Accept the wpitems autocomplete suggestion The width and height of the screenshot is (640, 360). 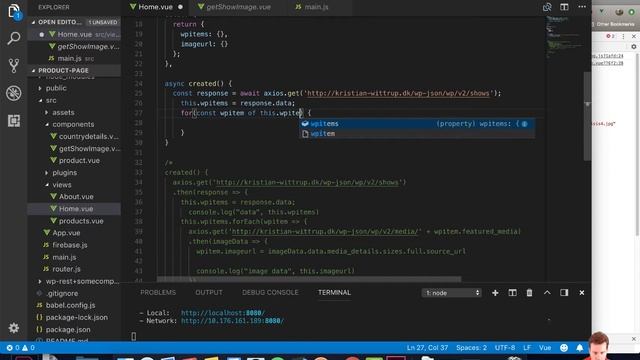pyautogui.click(x=417, y=124)
